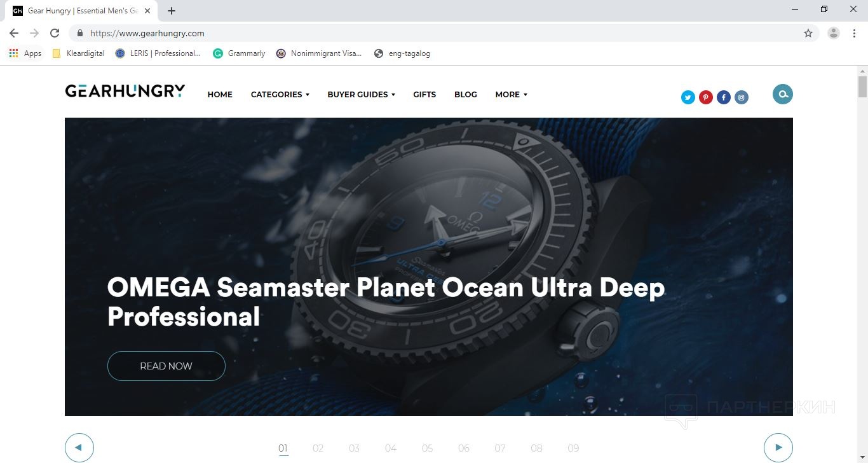Jump to slide indicator 03

pos(355,448)
